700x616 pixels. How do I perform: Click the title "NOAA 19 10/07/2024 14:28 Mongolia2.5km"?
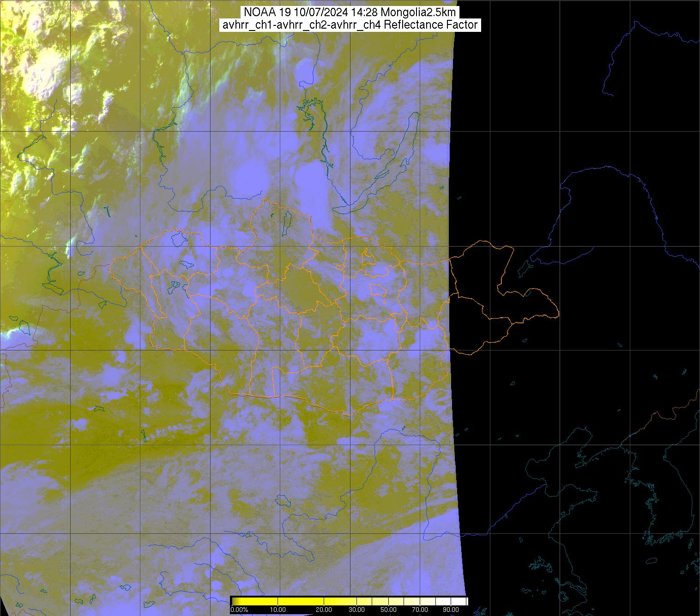coord(350,12)
